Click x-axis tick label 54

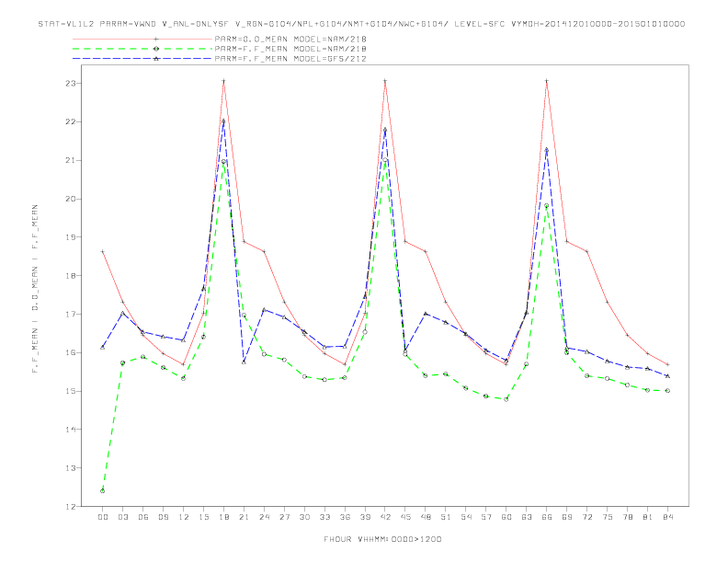466,517
